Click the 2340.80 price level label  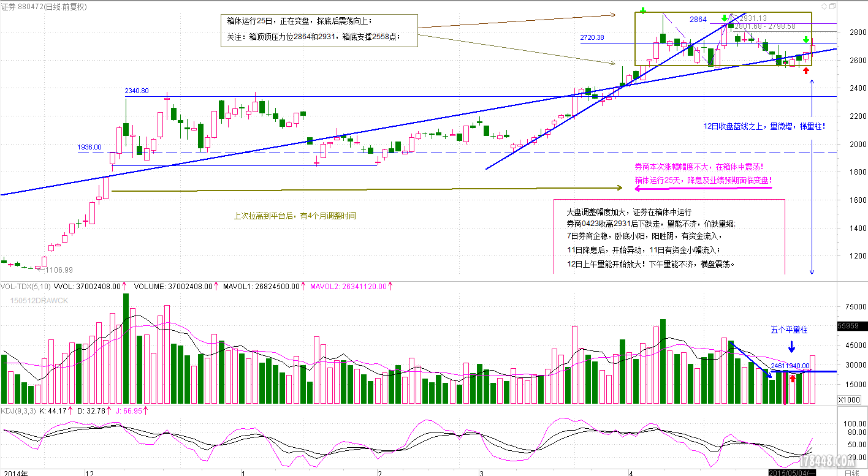pos(136,91)
